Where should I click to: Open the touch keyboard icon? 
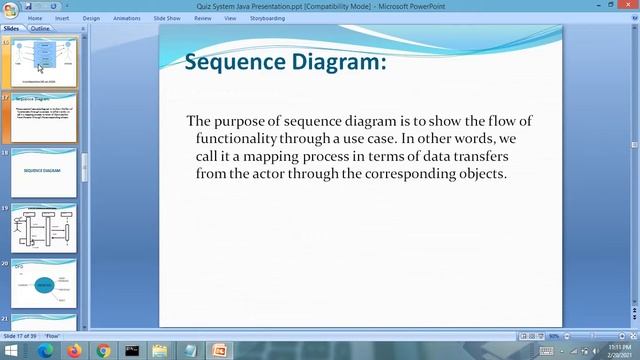546,351
